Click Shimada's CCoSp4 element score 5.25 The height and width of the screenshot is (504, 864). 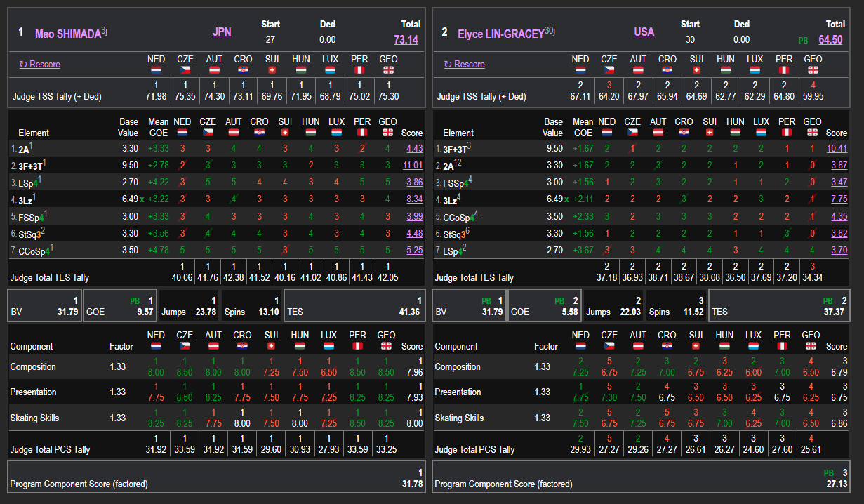tap(414, 251)
